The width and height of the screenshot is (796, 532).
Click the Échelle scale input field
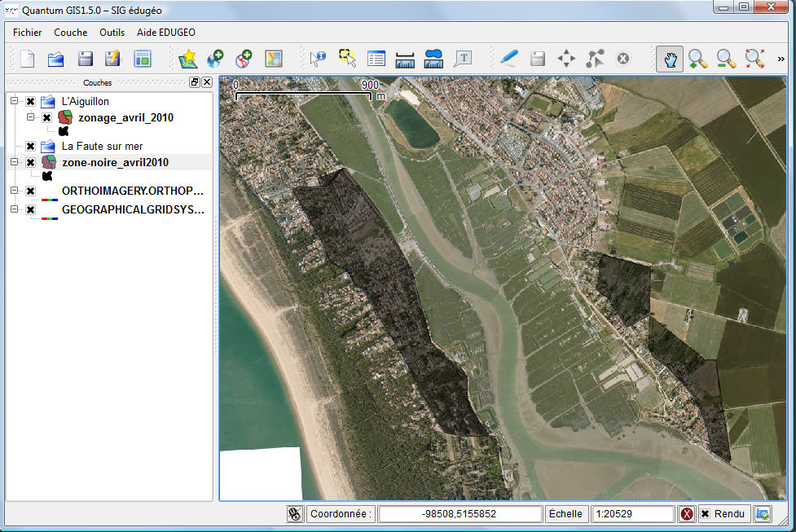(633, 514)
